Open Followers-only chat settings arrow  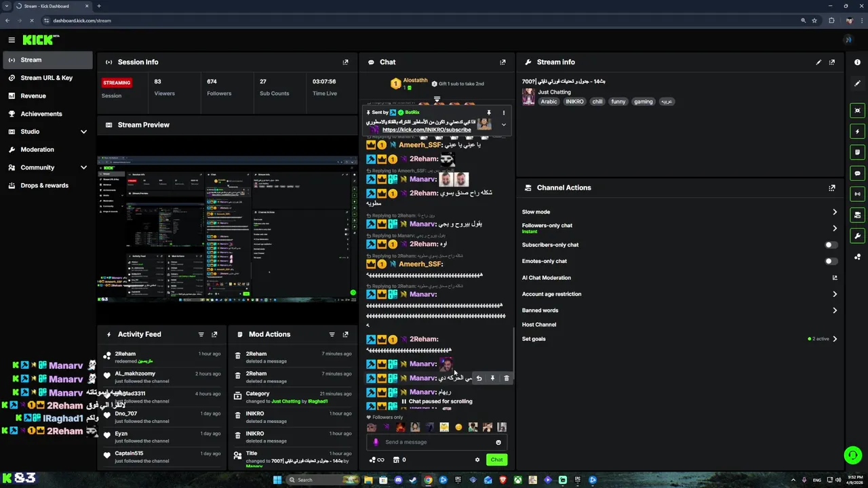[835, 228]
